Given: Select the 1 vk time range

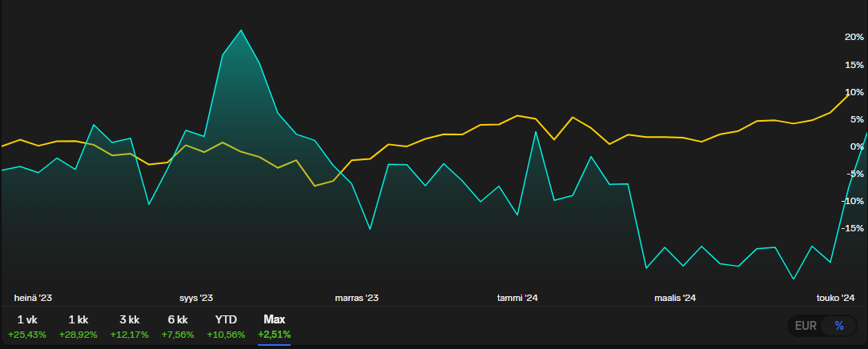Looking at the screenshot, I should 27,327.
